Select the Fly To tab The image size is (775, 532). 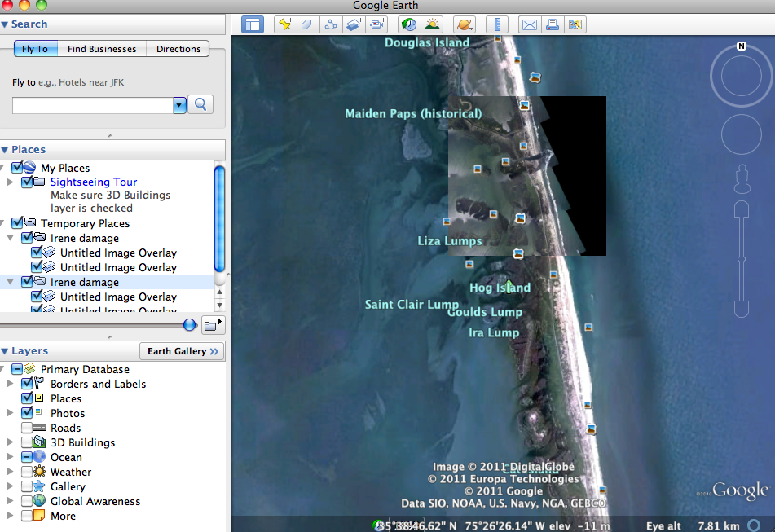[x=36, y=48]
